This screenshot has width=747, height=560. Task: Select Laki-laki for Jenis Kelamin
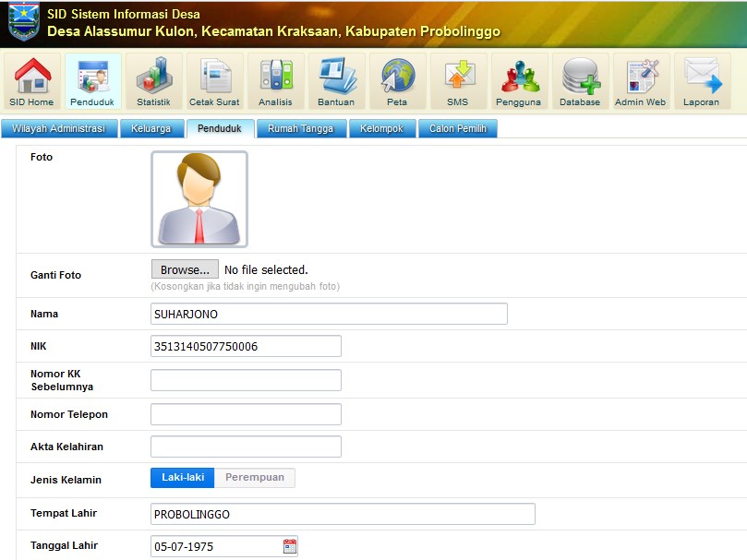pos(182,478)
